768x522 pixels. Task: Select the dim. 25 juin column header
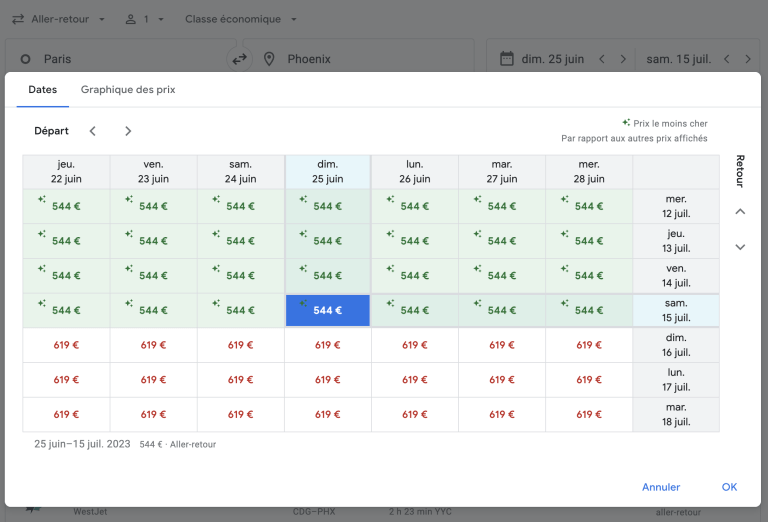coord(328,172)
